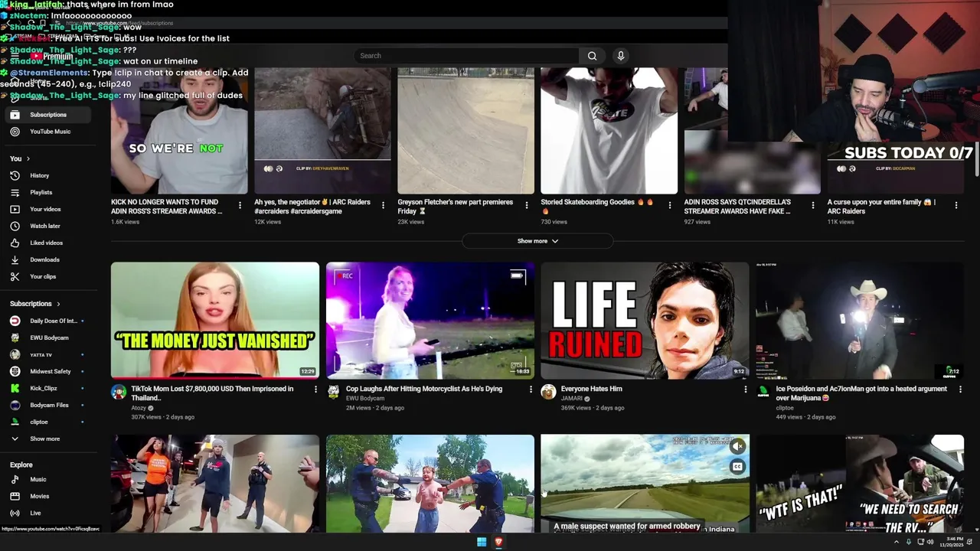980x551 pixels.
Task: Open YATTA TV subscription channel
Action: 48,354
